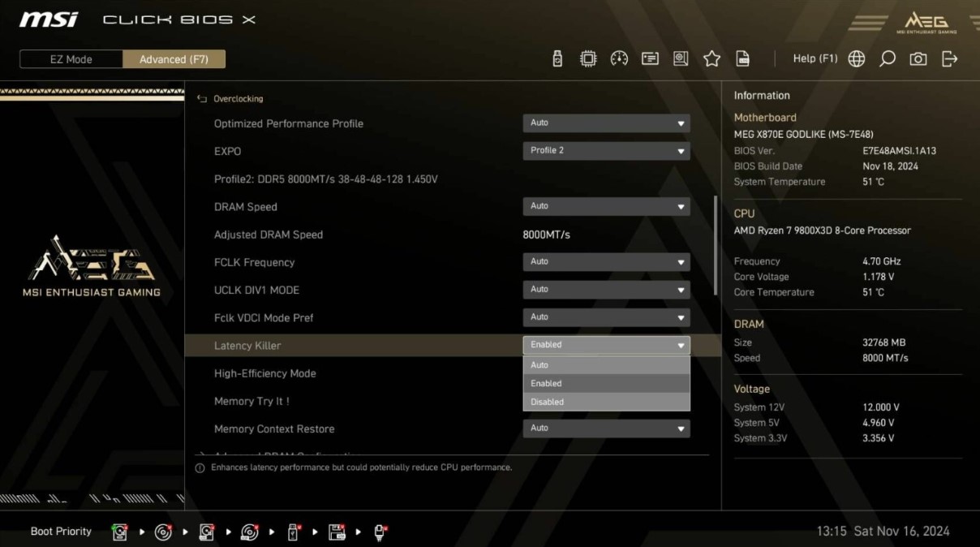Image resolution: width=980 pixels, height=547 pixels.
Task: Select the USB flash drive boot device icon
Action: (293, 532)
